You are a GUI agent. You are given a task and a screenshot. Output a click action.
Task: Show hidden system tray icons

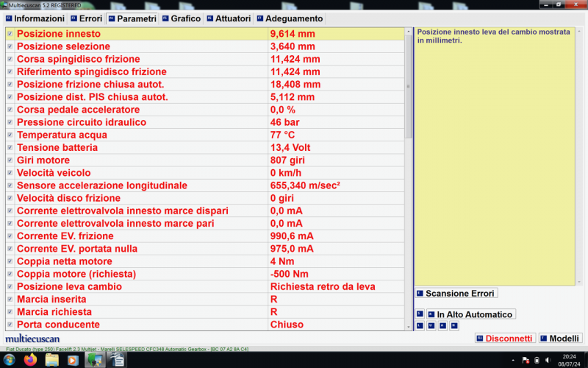pyautogui.click(x=512, y=360)
